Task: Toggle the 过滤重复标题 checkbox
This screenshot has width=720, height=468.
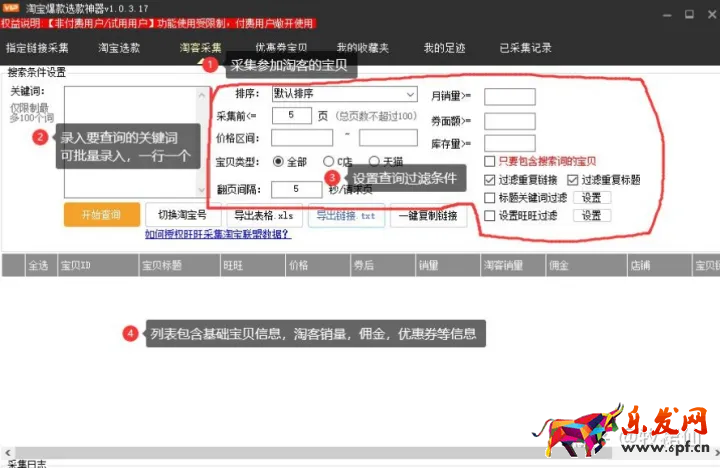Action: 572,180
